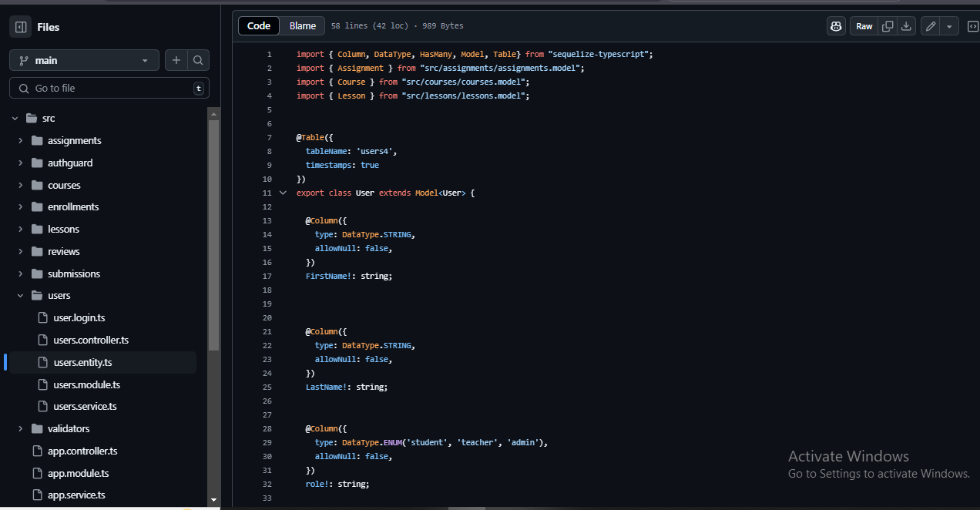
Task: Copy raw file contents icon
Action: pos(888,26)
